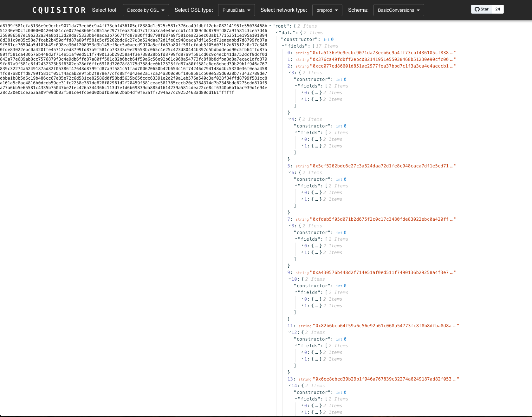Open the PlutusData CSL type dropdown
The image size is (532, 417).
coord(236,10)
